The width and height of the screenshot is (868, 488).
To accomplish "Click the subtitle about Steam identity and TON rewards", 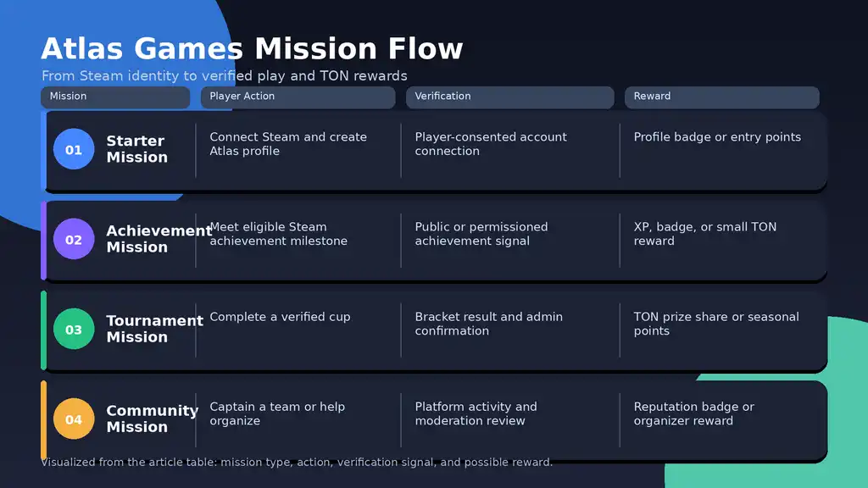I will [x=224, y=75].
